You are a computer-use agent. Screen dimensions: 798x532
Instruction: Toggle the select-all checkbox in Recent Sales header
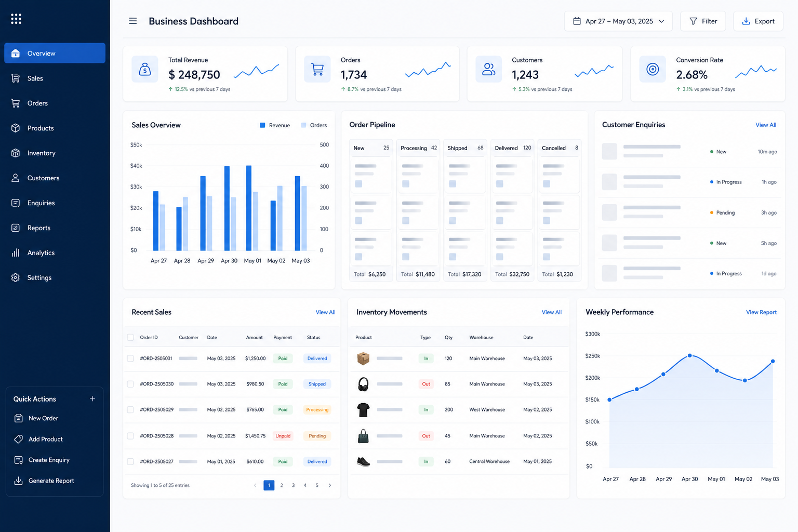pyautogui.click(x=130, y=338)
